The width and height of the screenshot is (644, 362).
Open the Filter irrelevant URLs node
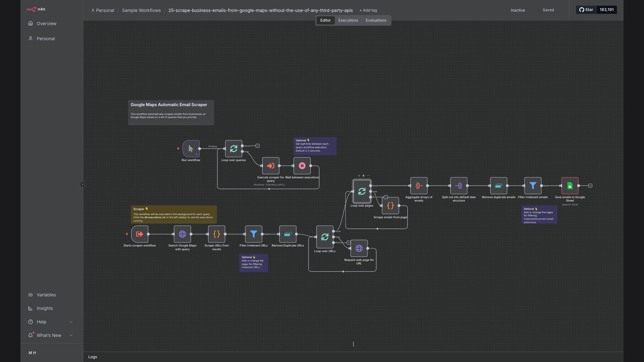(x=254, y=234)
